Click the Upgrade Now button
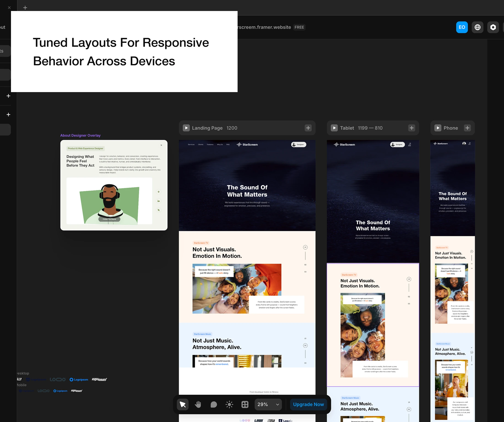This screenshot has height=422, width=504. (308, 404)
